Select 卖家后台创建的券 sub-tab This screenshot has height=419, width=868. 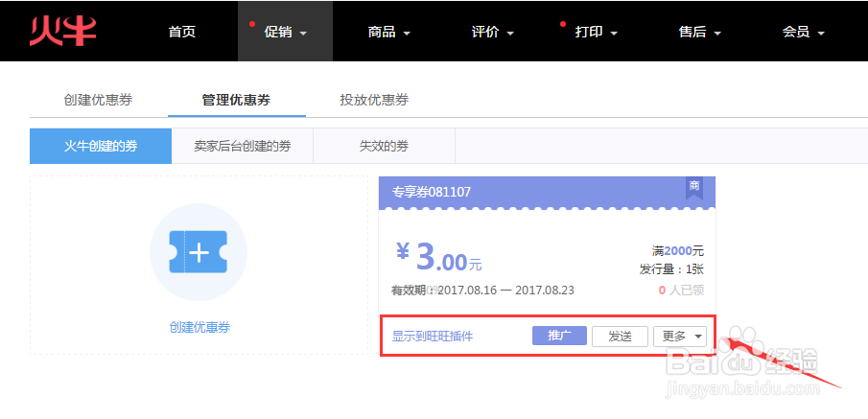click(x=243, y=146)
